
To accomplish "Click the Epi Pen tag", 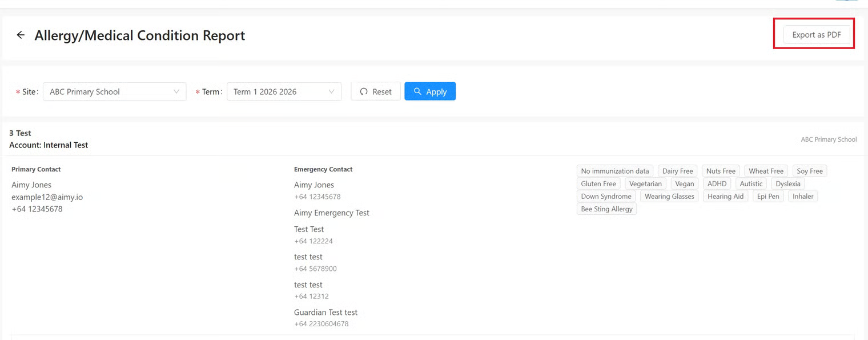I will (x=767, y=197).
